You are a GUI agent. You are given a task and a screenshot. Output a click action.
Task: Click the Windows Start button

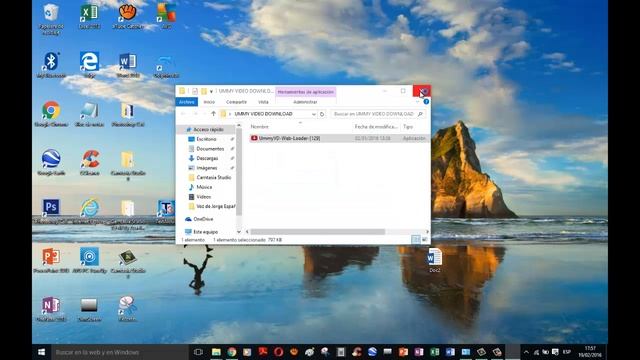[41, 352]
